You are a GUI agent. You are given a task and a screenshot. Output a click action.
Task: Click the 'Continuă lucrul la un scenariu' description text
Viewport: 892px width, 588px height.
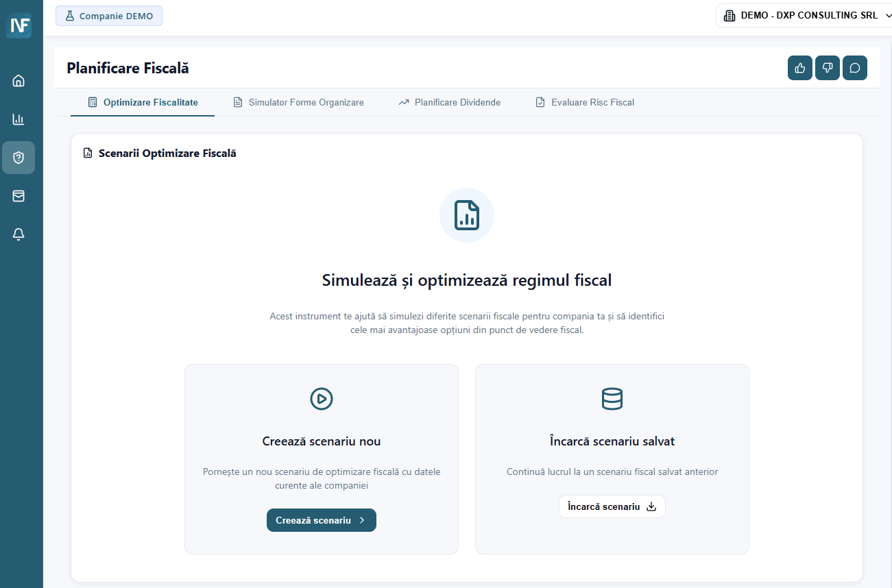(x=612, y=471)
